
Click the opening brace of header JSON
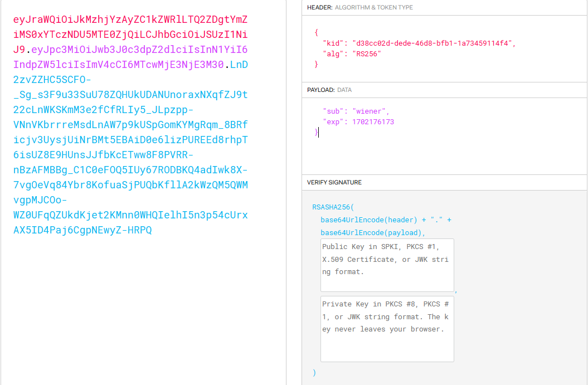pyautogui.click(x=317, y=32)
